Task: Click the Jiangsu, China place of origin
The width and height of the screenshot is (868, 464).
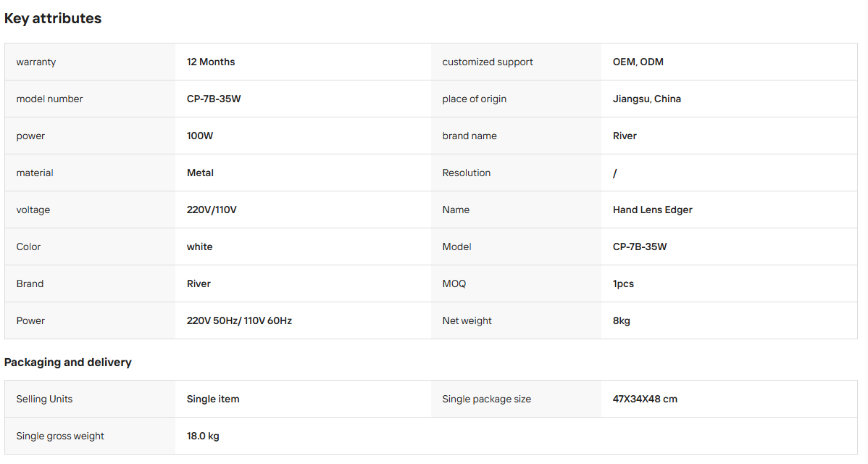Action: (646, 99)
